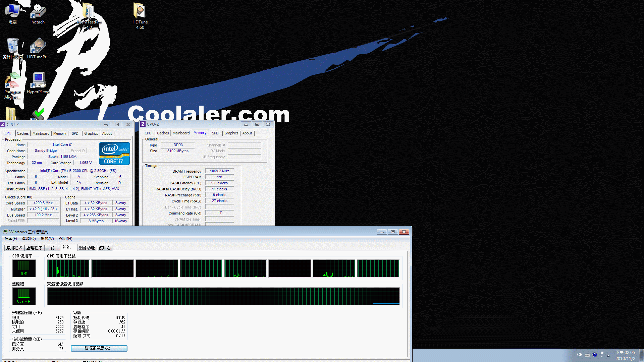Switch to Mainboard tab in left CPU-Z
Image resolution: width=644 pixels, height=362 pixels.
point(41,133)
